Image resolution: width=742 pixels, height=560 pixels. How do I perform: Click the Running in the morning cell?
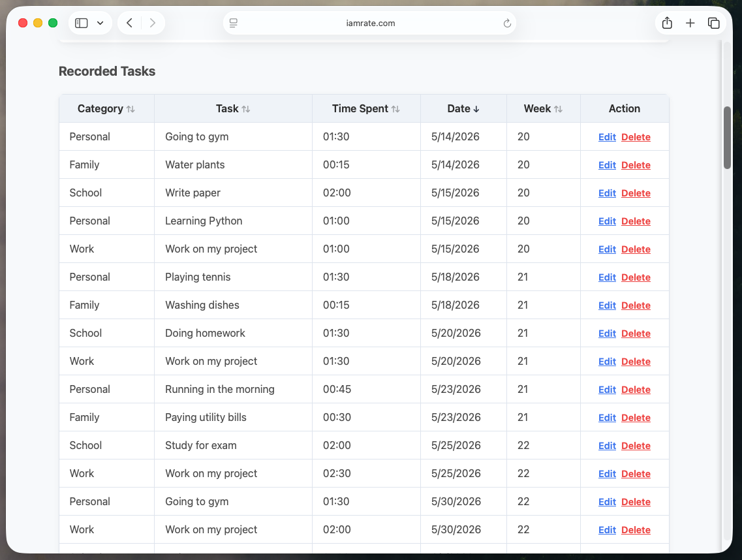(233, 390)
